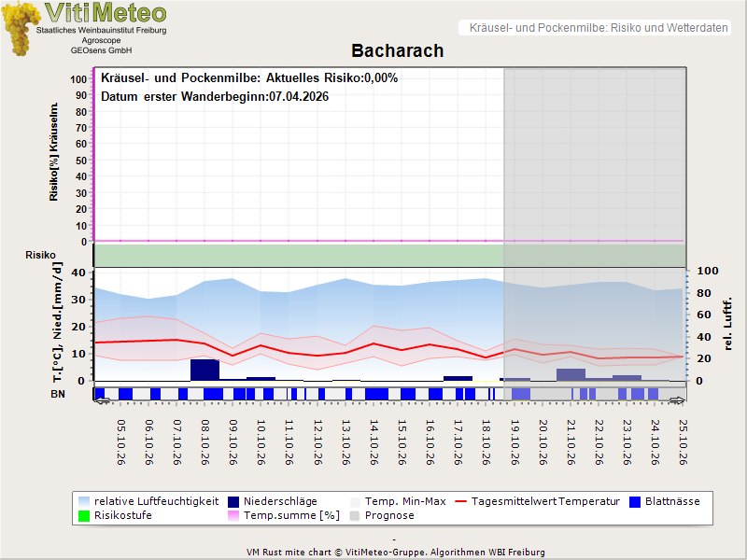Click the 13.10.26 date label
This screenshot has height=560, width=747.
[345, 442]
